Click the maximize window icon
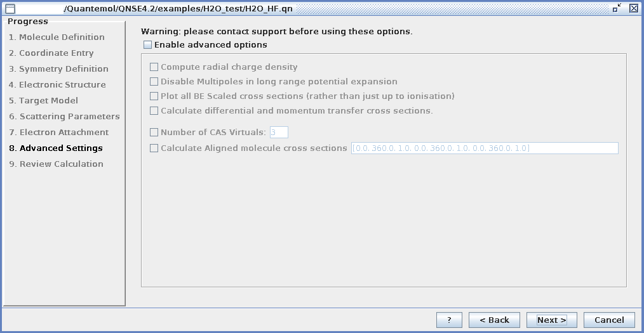 coord(617,8)
